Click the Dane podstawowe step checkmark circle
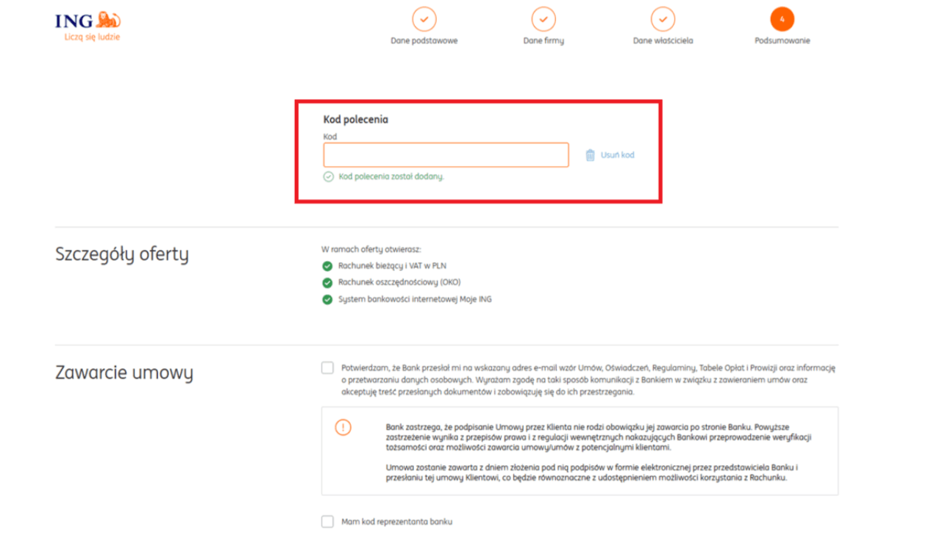Screen dimensions: 937x560 coord(424,18)
